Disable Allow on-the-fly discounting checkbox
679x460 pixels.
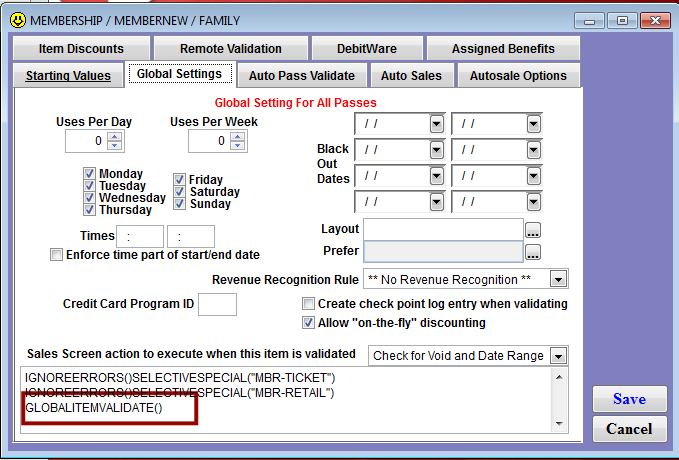308,323
